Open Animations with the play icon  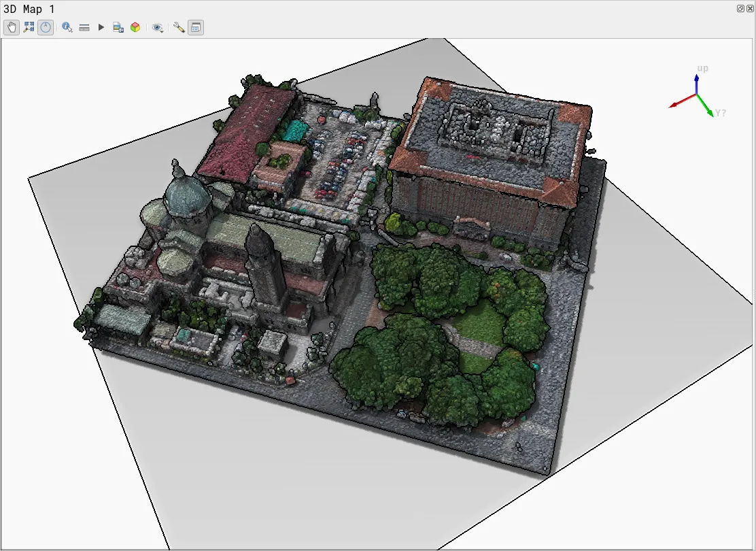pyautogui.click(x=101, y=27)
